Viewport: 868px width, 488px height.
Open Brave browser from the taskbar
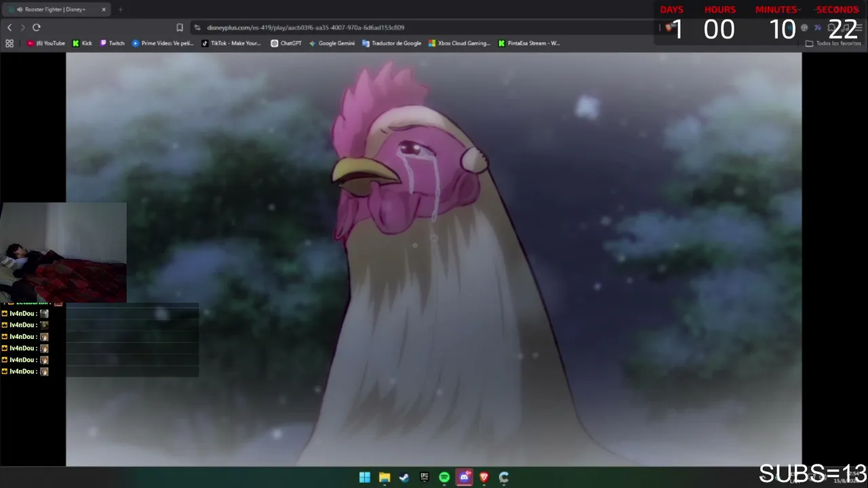click(x=484, y=477)
